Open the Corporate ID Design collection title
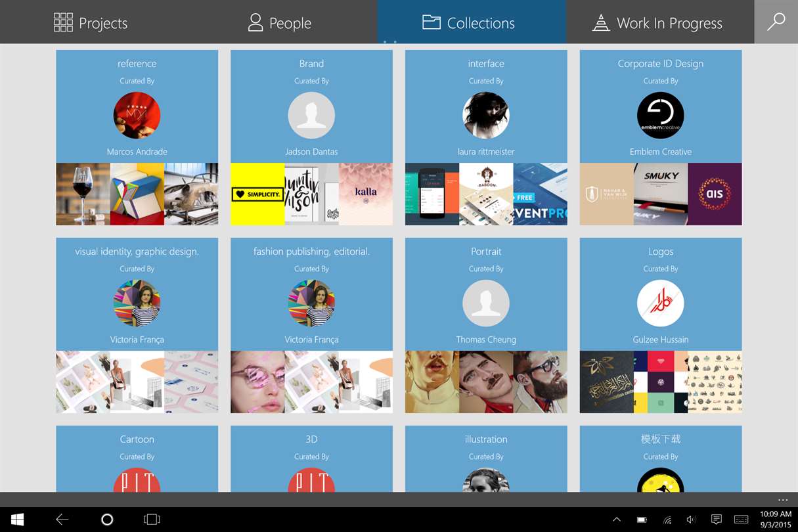 (x=661, y=64)
